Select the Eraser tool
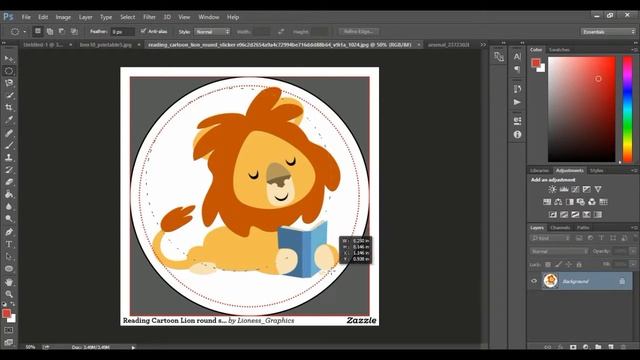640x360 pixels. tap(9, 182)
